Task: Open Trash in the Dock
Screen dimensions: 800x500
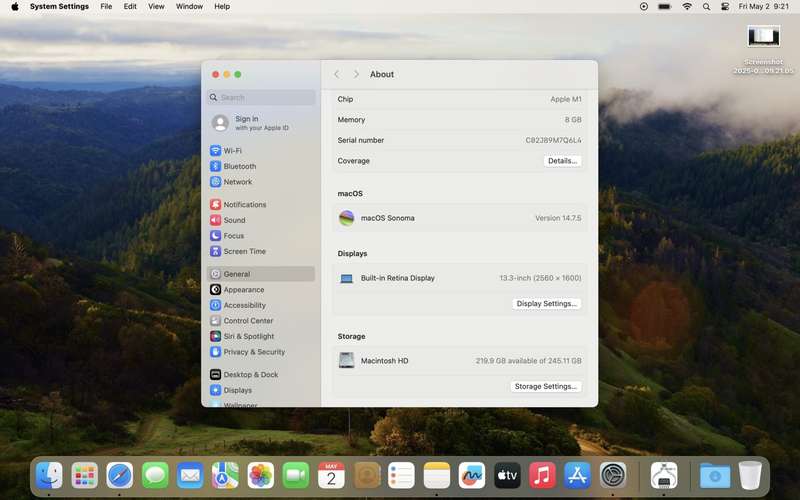Action: 750,476
